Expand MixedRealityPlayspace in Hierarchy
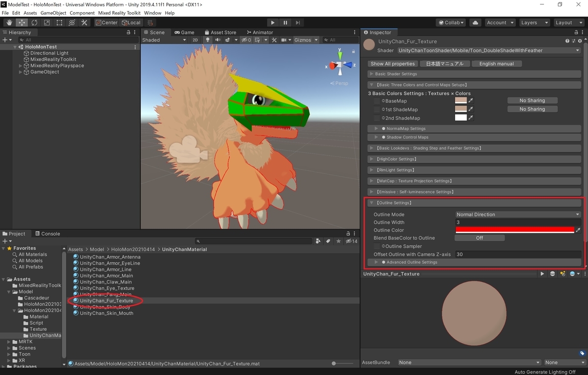 tap(21, 66)
